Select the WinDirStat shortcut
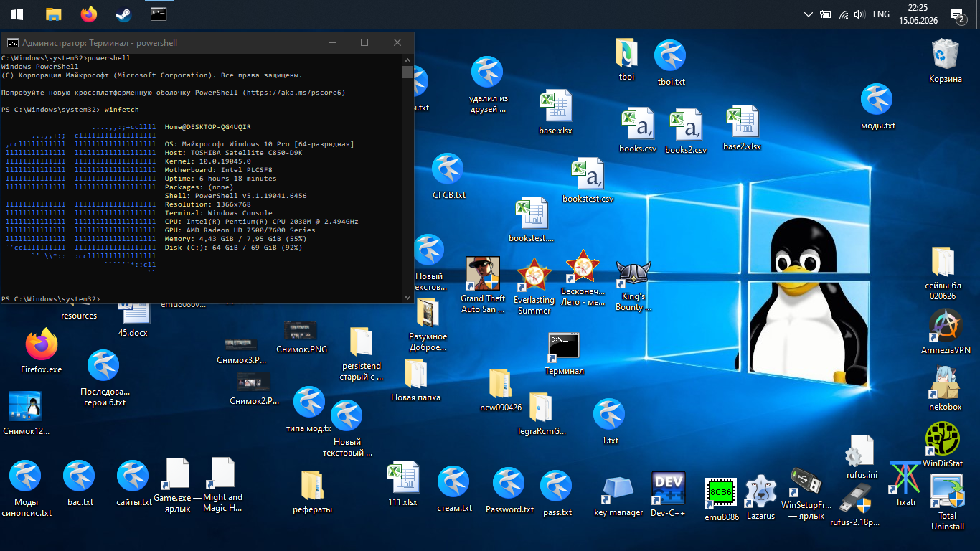The height and width of the screenshot is (551, 980). point(942,445)
